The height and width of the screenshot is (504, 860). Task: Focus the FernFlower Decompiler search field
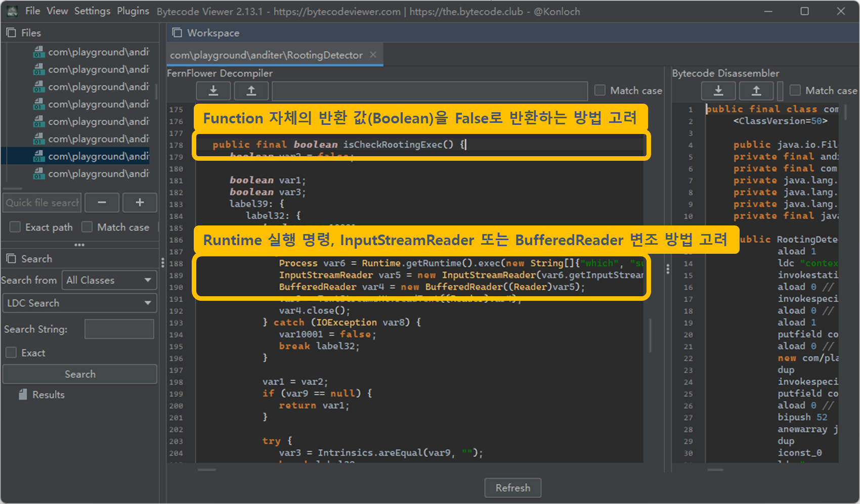click(x=430, y=91)
